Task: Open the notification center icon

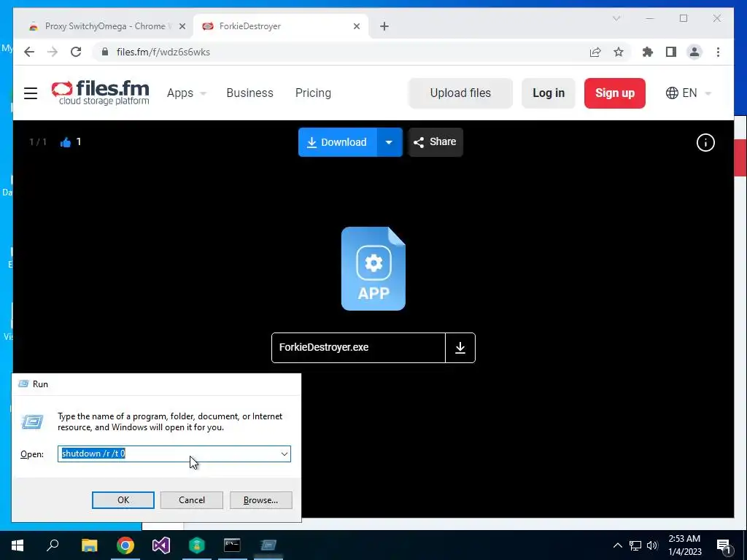Action: (x=724, y=545)
